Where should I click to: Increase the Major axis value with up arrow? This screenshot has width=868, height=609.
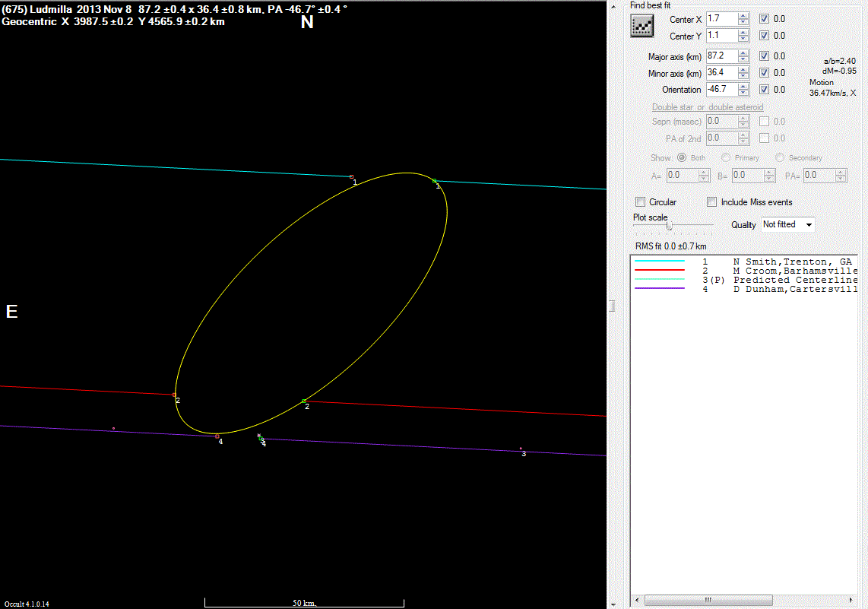743,53
